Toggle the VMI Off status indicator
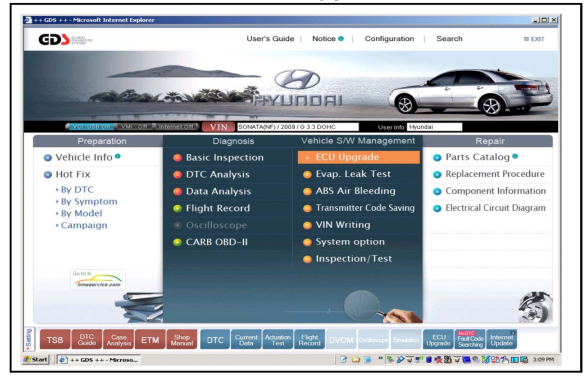 pyautogui.click(x=134, y=127)
